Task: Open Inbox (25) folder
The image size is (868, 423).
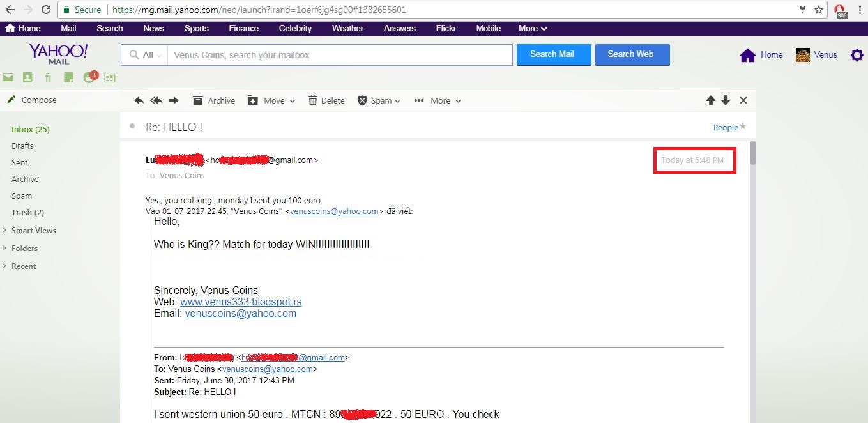Action: (x=30, y=129)
